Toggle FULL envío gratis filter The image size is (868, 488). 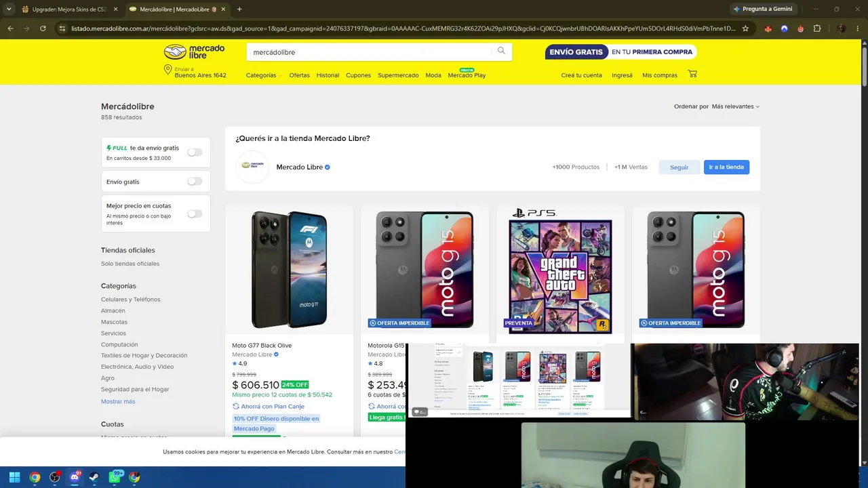pos(195,152)
